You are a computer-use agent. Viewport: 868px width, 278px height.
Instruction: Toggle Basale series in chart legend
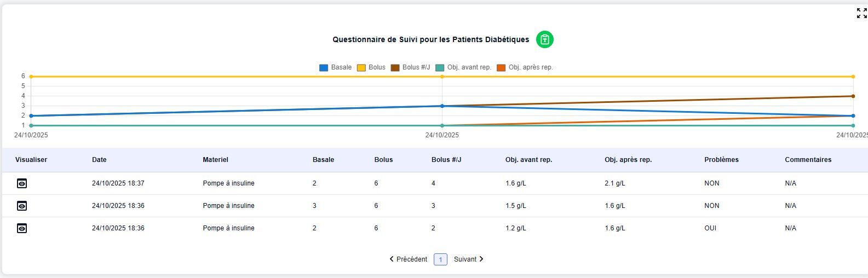pyautogui.click(x=335, y=67)
